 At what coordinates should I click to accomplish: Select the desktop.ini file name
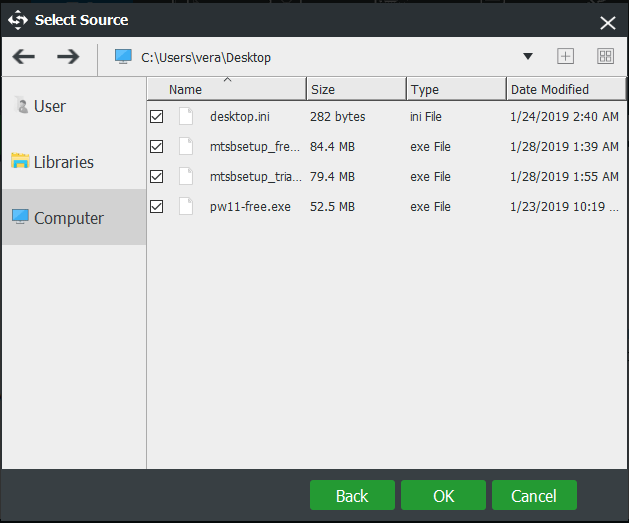[x=240, y=117]
